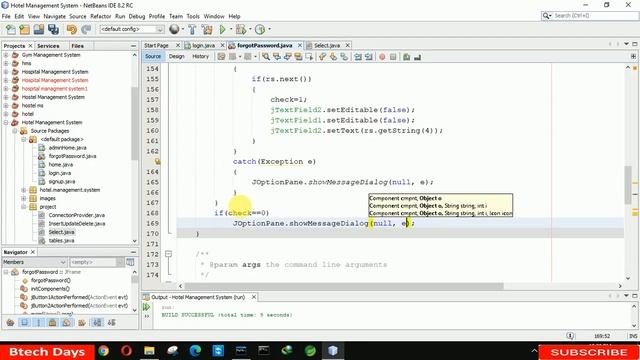This screenshot has height=360, width=640.
Task: Click the editor horizontal scrollbar
Action: 344,286
